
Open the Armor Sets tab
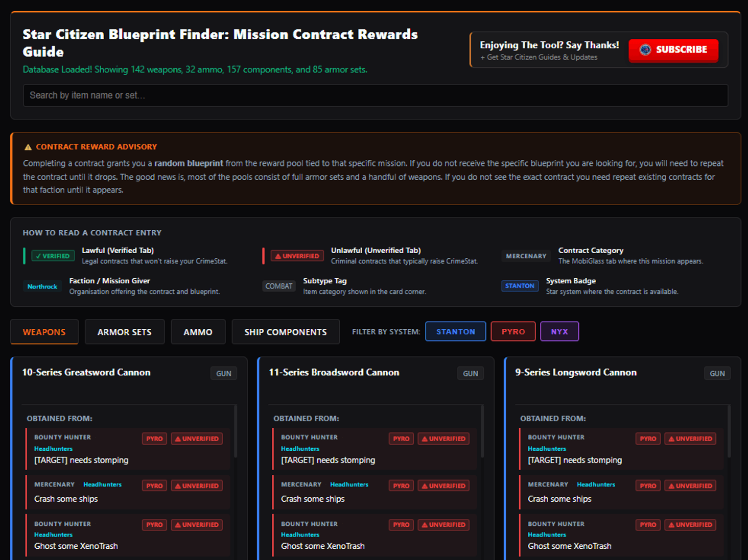125,332
